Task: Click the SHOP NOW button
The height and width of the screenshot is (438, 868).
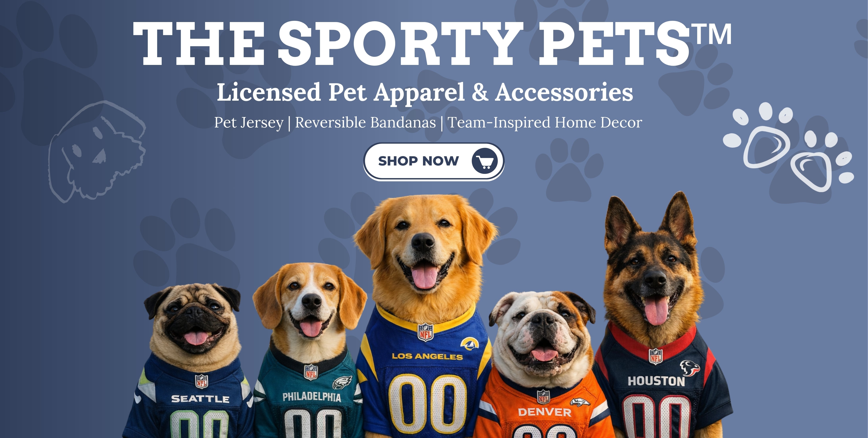Action: click(x=434, y=161)
